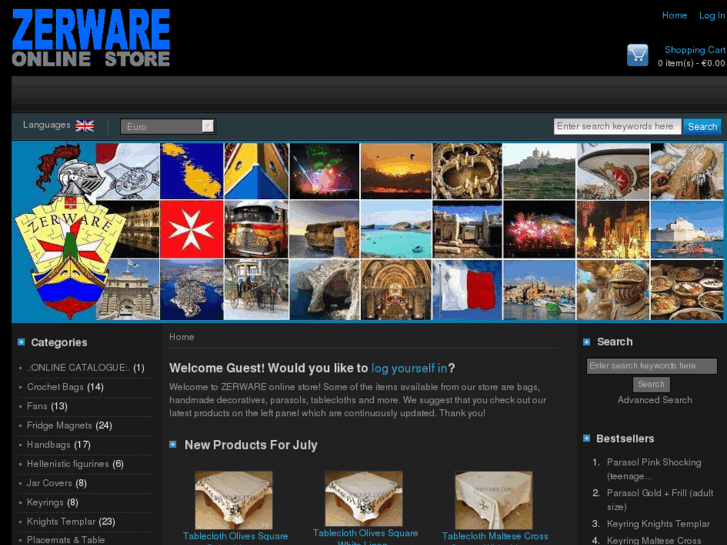Click the Maltese cross banner photo
727x545 pixels.
191,229
